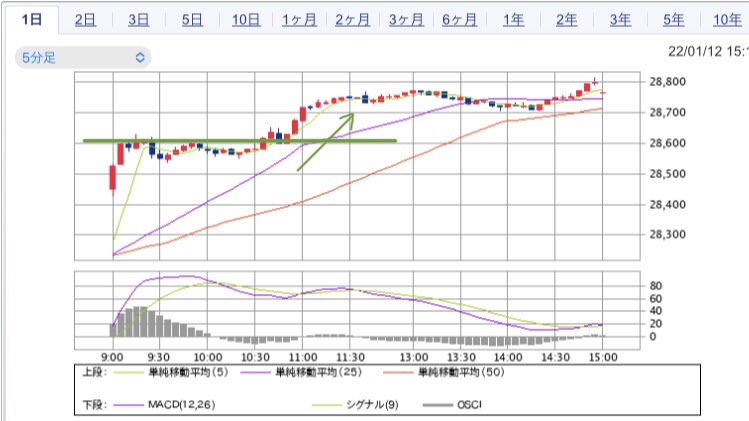Image resolution: width=749 pixels, height=421 pixels.
Task: Click the 13:00 time axis label
Action: [414, 357]
